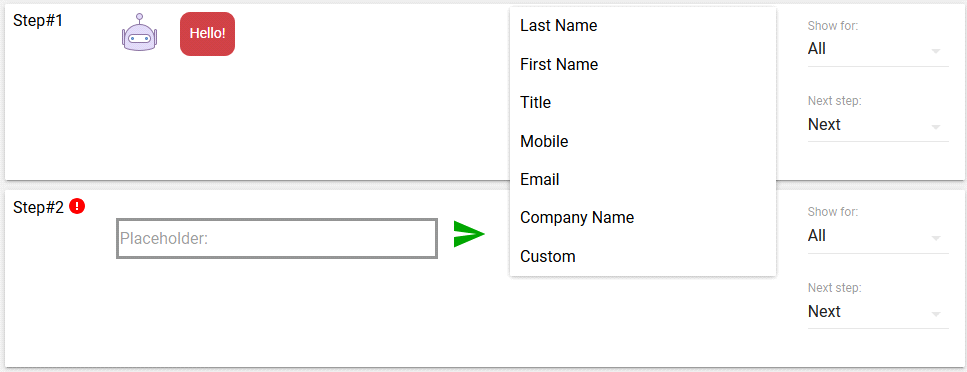Open Step#2 Show for dropdown
This screenshot has width=967, height=372.
878,236
